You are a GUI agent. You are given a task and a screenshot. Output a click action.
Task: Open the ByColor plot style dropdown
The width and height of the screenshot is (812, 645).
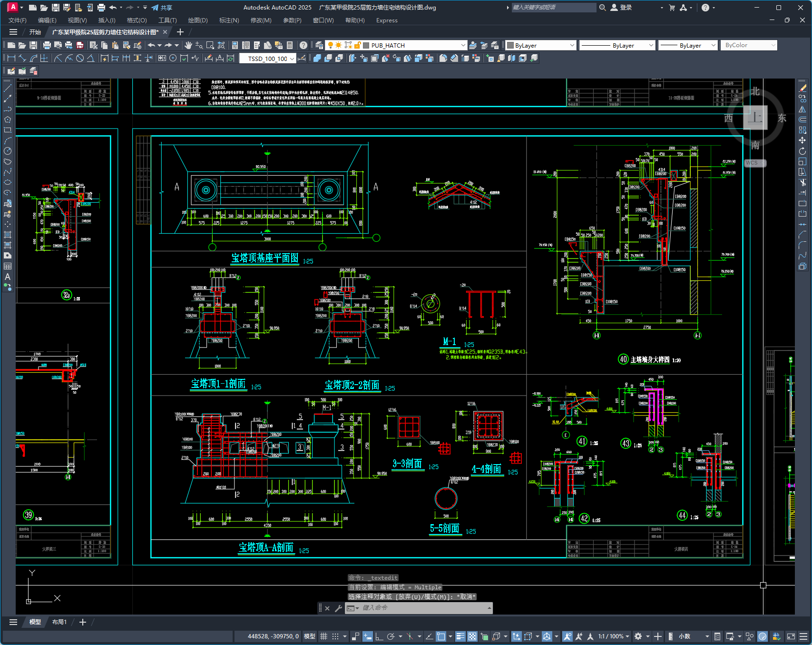pyautogui.click(x=749, y=45)
